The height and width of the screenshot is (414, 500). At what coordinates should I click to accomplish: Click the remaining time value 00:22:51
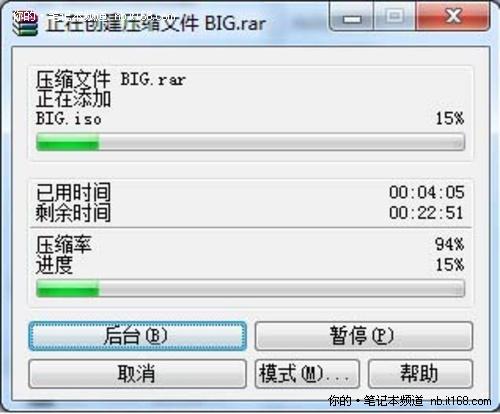427,212
